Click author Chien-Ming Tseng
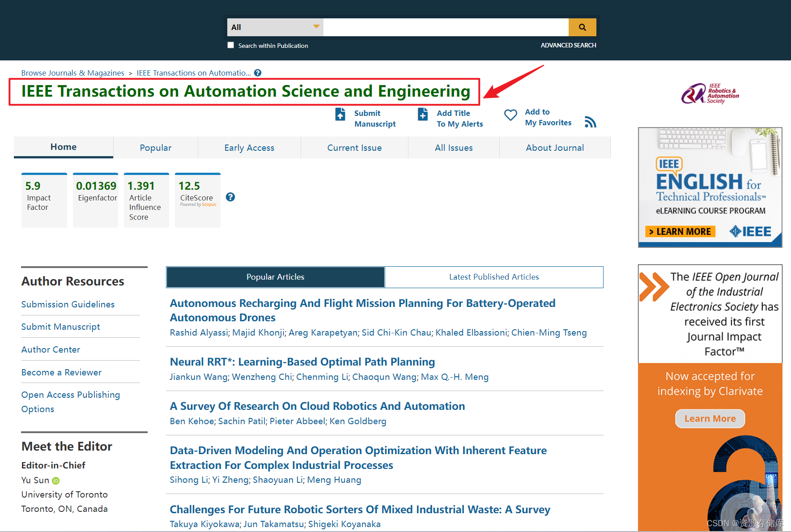791x532 pixels. coord(549,332)
